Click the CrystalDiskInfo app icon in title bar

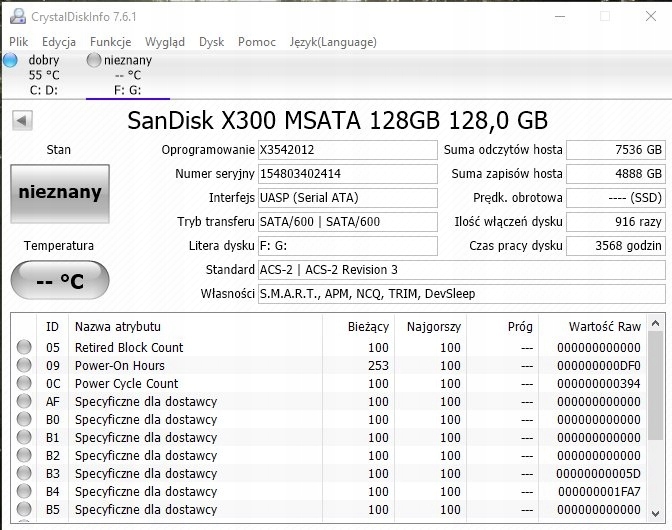pyautogui.click(x=18, y=16)
